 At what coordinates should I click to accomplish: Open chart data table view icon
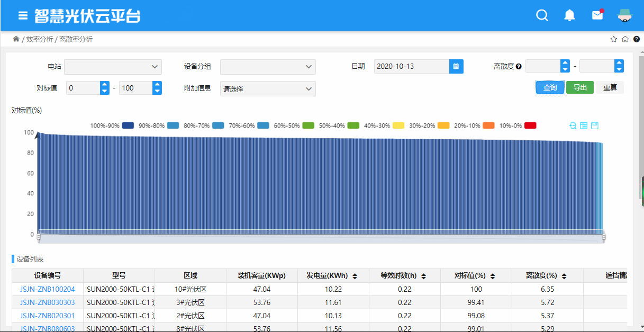point(584,125)
